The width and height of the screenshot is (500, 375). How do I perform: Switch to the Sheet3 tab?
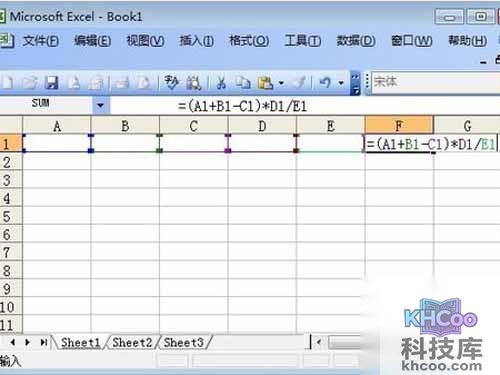(x=184, y=343)
